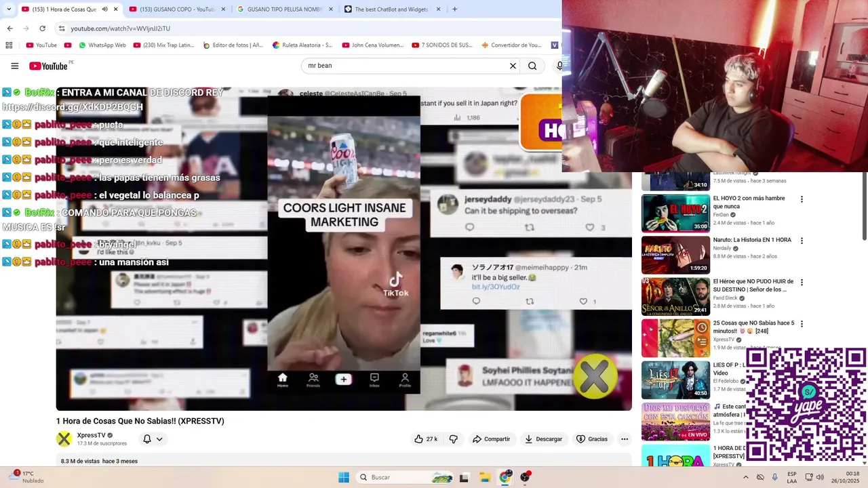Reload the current page

pos(42,28)
